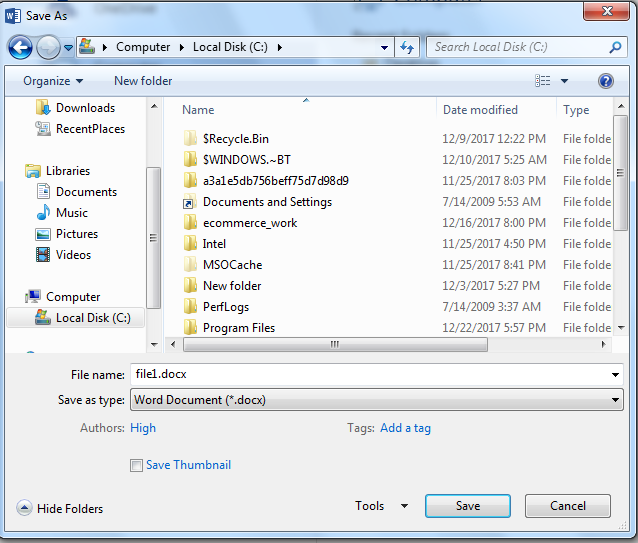
Task: Select Local Disk (C:) in navigation pane
Action: click(76, 318)
